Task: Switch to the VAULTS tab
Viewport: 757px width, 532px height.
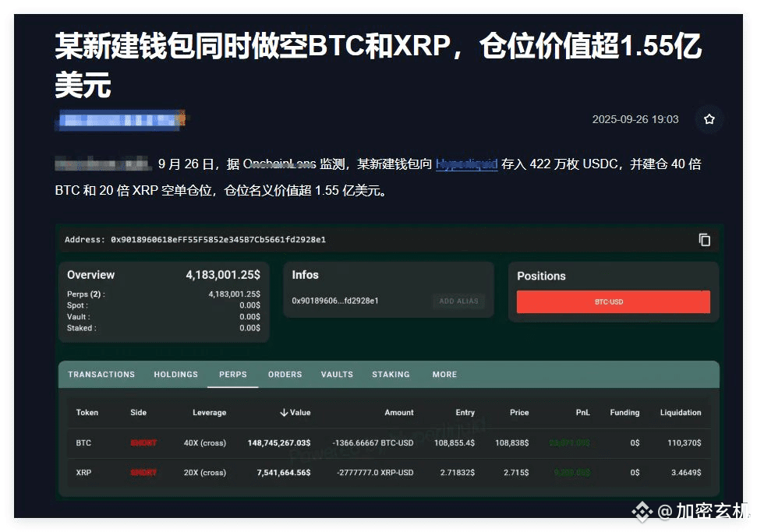Action: click(x=337, y=375)
